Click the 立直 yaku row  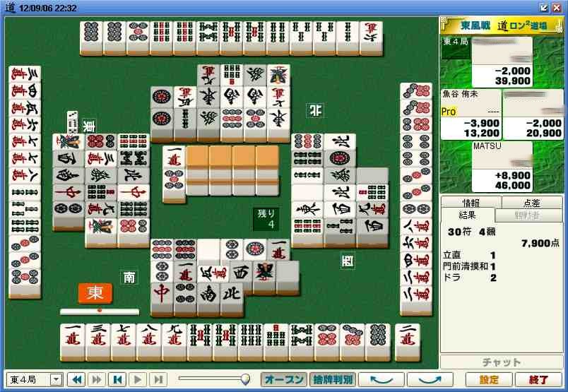(x=470, y=255)
